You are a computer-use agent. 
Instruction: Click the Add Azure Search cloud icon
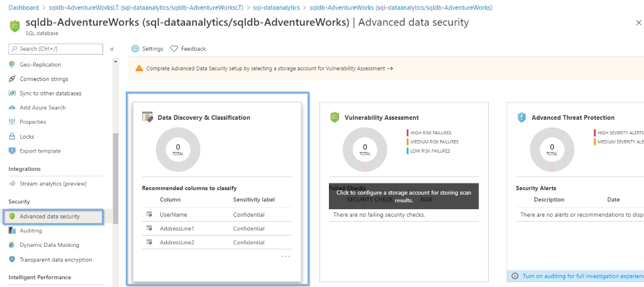tap(12, 107)
